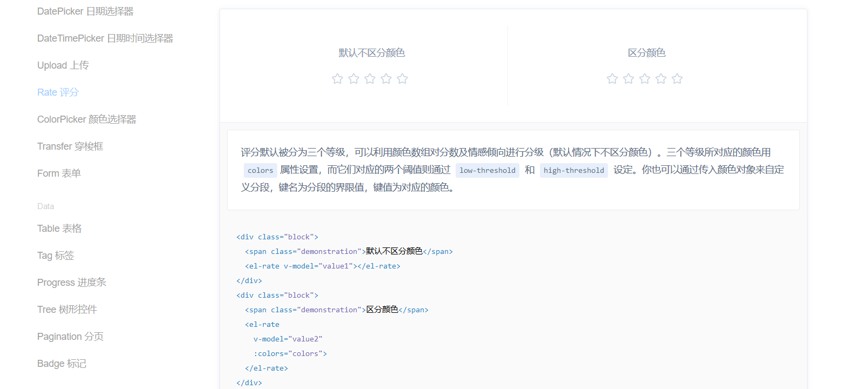Viewport: 868px width, 389px height.
Task: Select third star in 区分颜色 rating
Action: coord(645,79)
